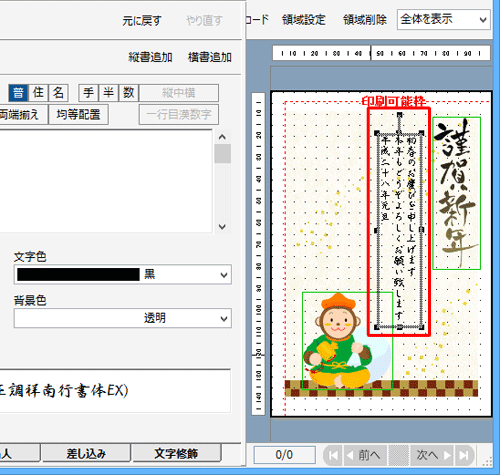Click the greyed やり直す redo button

pos(204,21)
